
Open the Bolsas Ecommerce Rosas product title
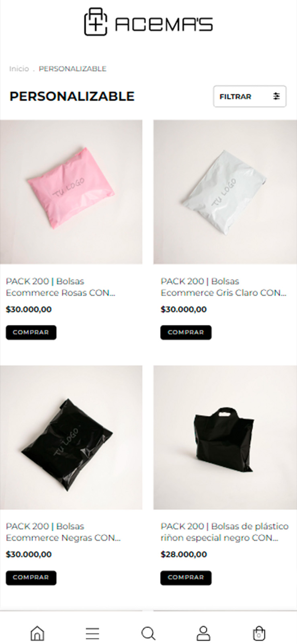[x=61, y=287]
